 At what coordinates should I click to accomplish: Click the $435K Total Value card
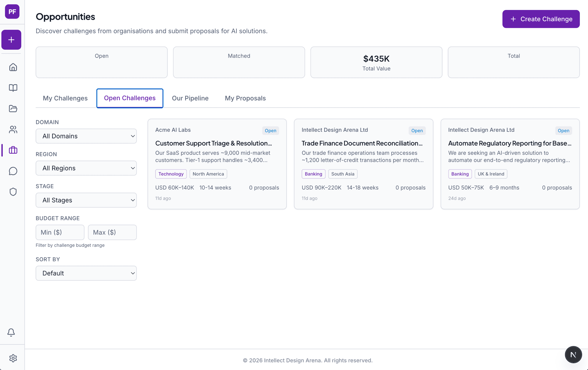click(376, 62)
